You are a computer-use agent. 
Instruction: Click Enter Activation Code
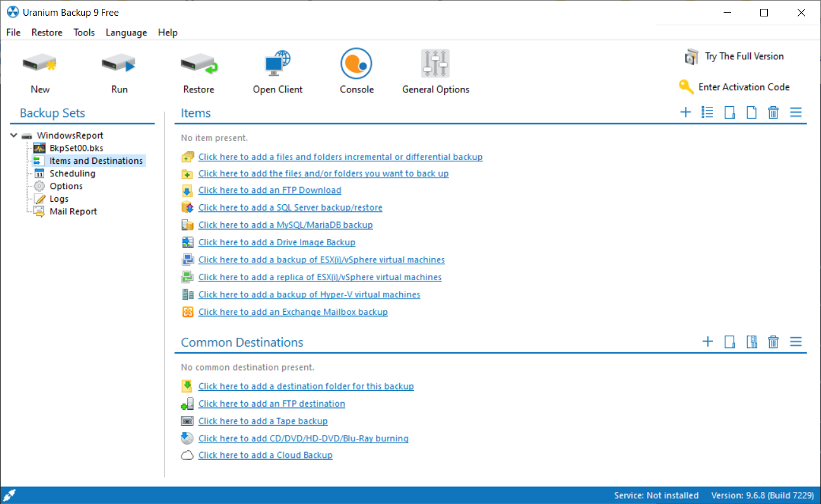click(x=743, y=87)
